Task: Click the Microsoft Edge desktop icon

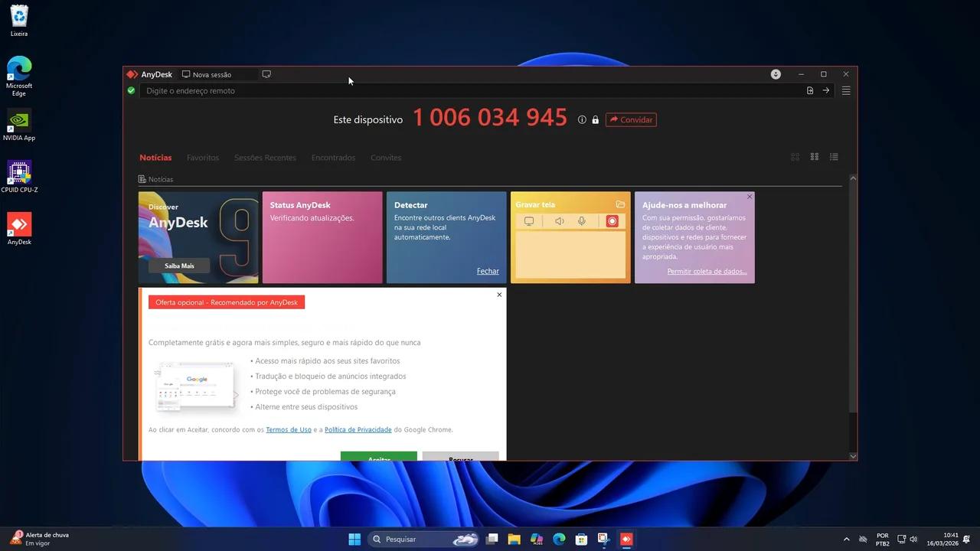Action: pyautogui.click(x=19, y=76)
